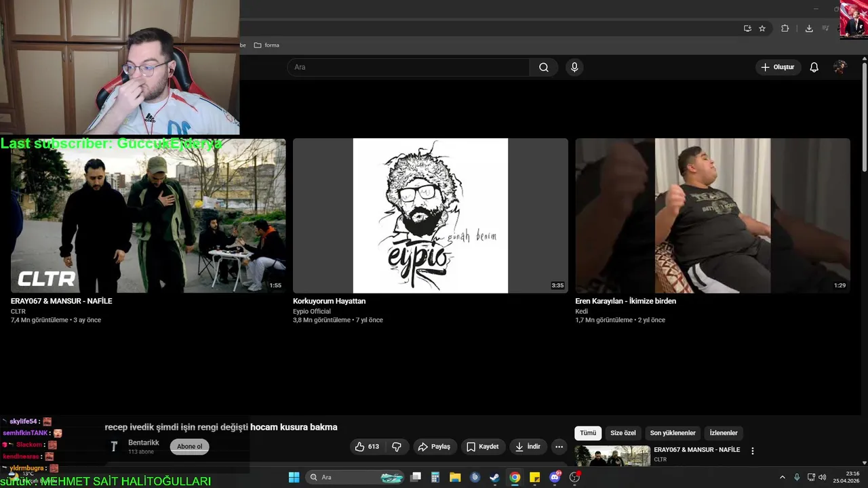Select the Tümü filter chip

point(588,433)
